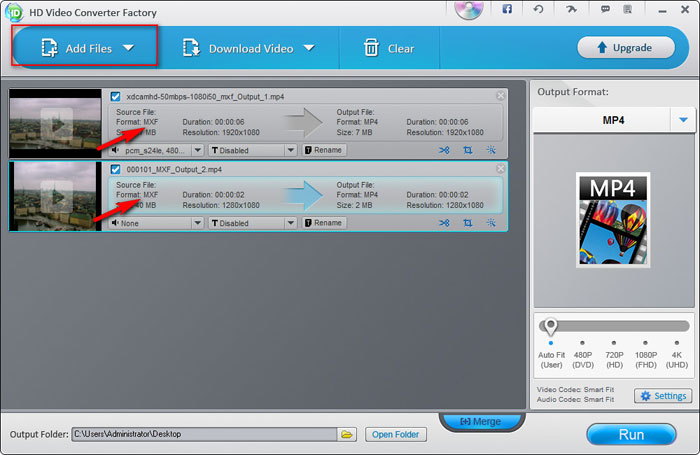This screenshot has height=455, width=700.
Task: Browse output folder with yellow folder icon
Action: 347,434
